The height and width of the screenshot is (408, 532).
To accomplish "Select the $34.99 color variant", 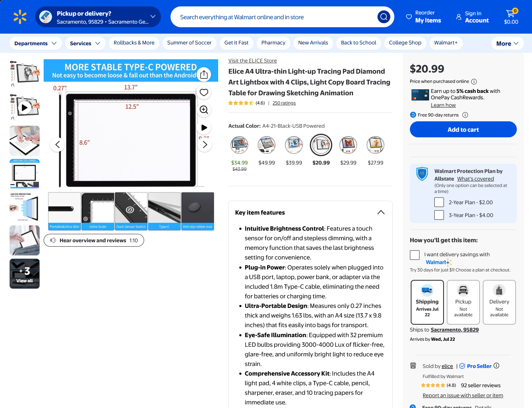I will pos(239,145).
